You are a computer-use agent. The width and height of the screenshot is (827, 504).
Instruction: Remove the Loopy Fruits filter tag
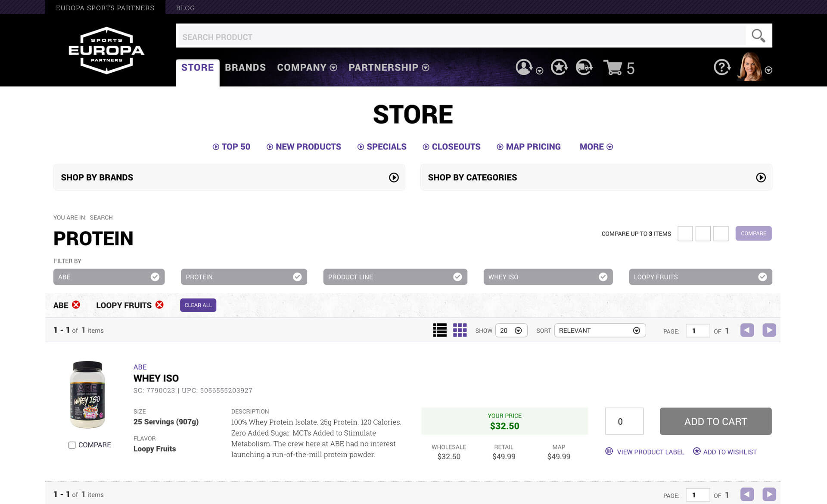point(159,305)
